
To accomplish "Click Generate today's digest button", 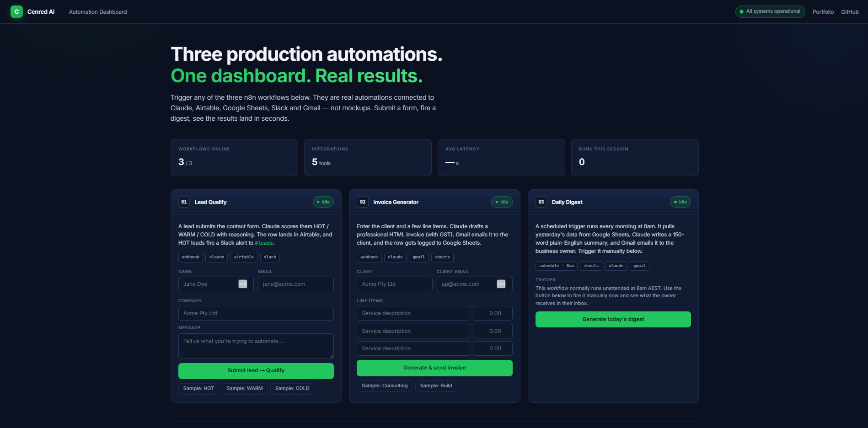I will click(613, 319).
